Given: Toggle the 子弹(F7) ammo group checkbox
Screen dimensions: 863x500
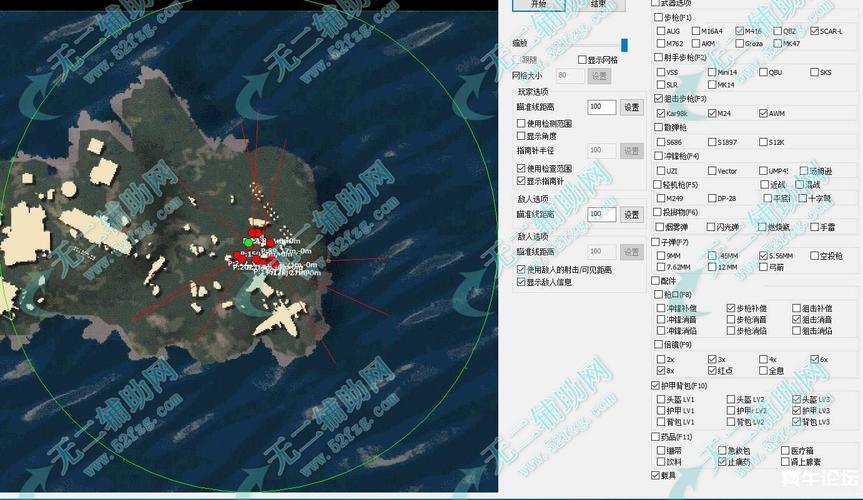Looking at the screenshot, I should 655,242.
